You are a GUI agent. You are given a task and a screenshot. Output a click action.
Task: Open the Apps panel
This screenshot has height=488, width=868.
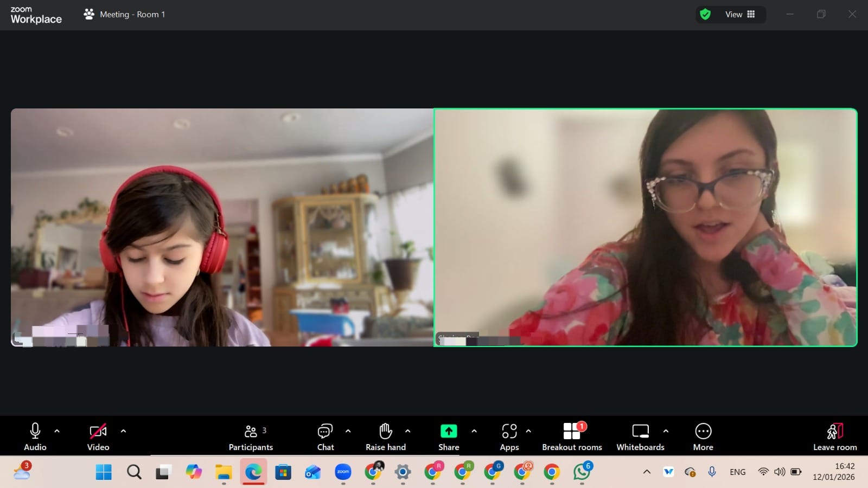point(509,437)
